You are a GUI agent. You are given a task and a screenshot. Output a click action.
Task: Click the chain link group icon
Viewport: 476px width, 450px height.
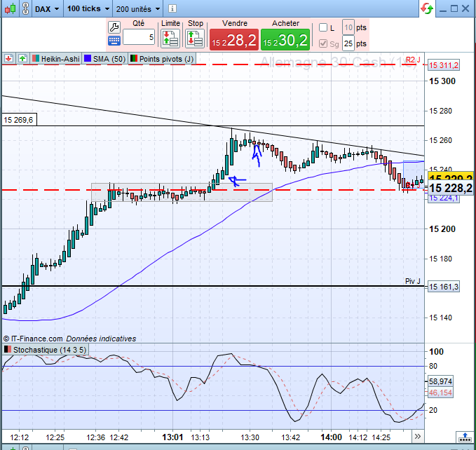tap(26, 8)
